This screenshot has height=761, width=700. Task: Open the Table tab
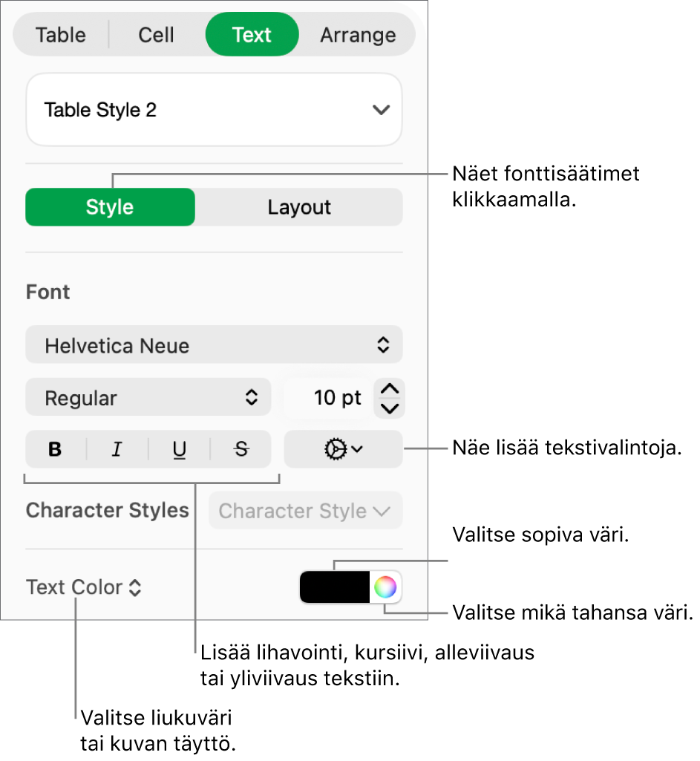61,35
